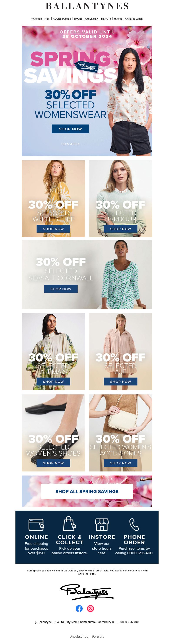Screen dimensions: 174x644
Task: Shop the selected White Stuff offer
Action: pos(53,229)
